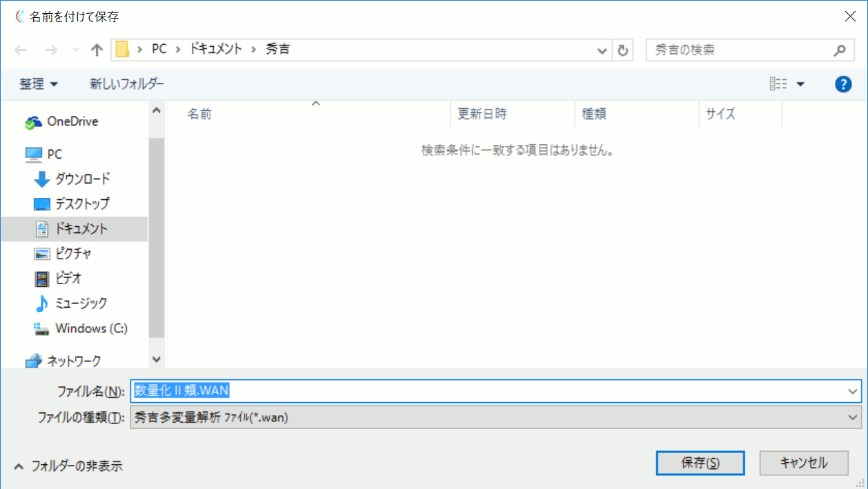This screenshot has height=489, width=868.
Task: Click the ネットワーク icon
Action: tap(33, 361)
